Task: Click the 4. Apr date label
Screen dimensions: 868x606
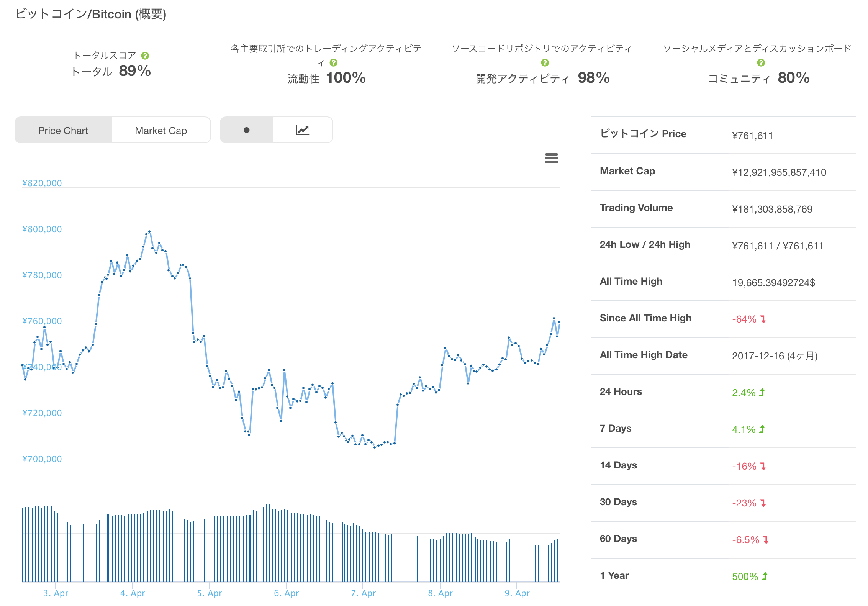Action: point(133,593)
